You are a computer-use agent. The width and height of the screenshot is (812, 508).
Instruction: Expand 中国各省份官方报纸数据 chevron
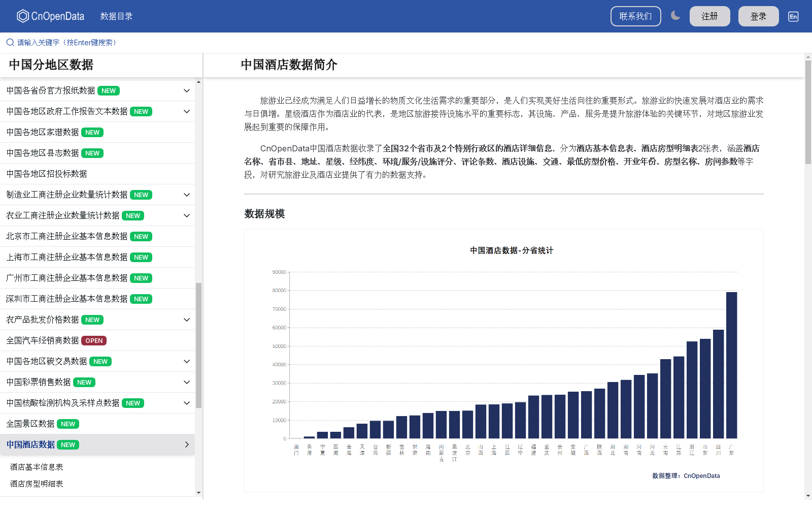click(x=187, y=91)
